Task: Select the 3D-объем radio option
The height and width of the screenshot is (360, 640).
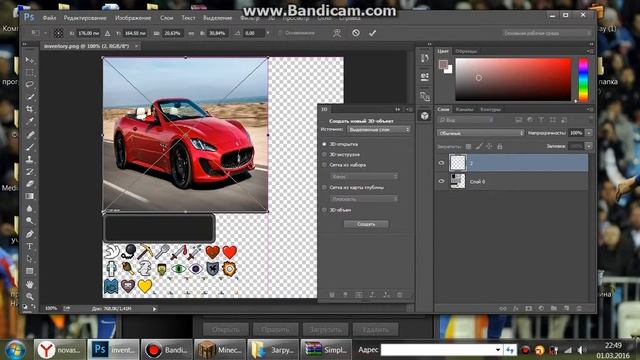Action: point(324,210)
